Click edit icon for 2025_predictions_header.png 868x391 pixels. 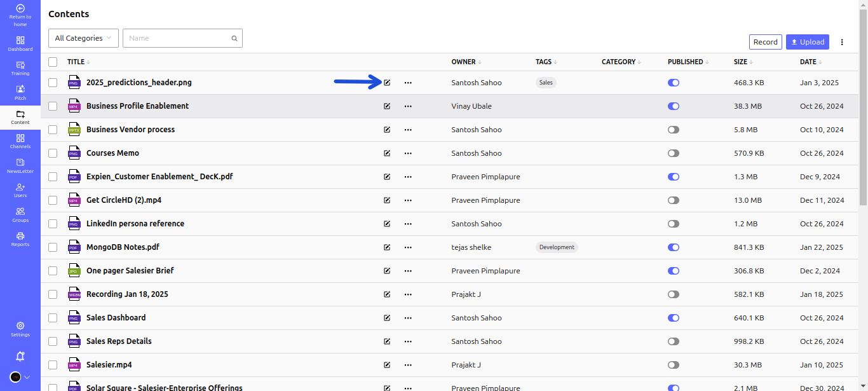click(387, 83)
